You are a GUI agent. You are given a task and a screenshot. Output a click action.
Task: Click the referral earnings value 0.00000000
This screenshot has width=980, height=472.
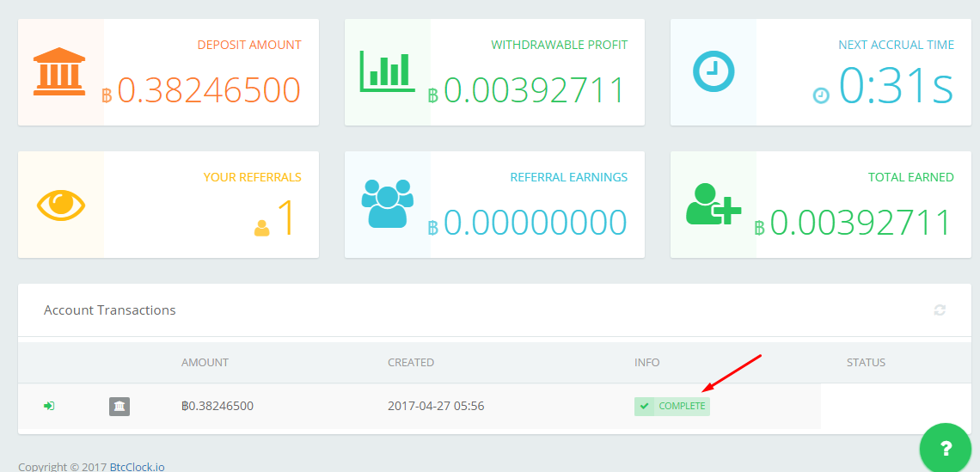pyautogui.click(x=535, y=223)
